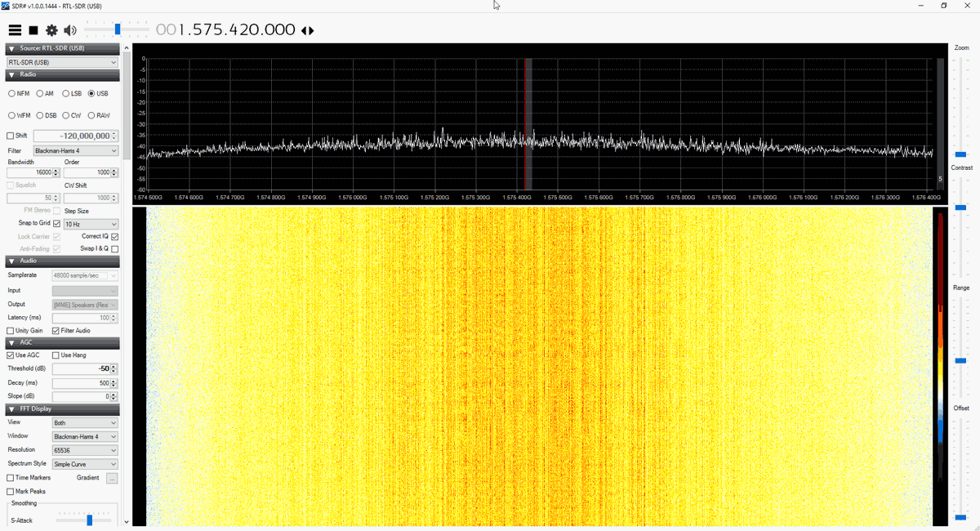Open the Blackman-Harris 4 Filter dropdown
This screenshot has width=980, height=531.
click(75, 150)
